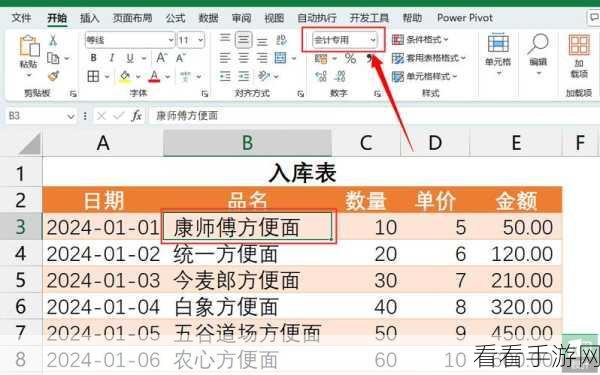
Task: Switch to the Power Pivot tab
Action: (465, 18)
